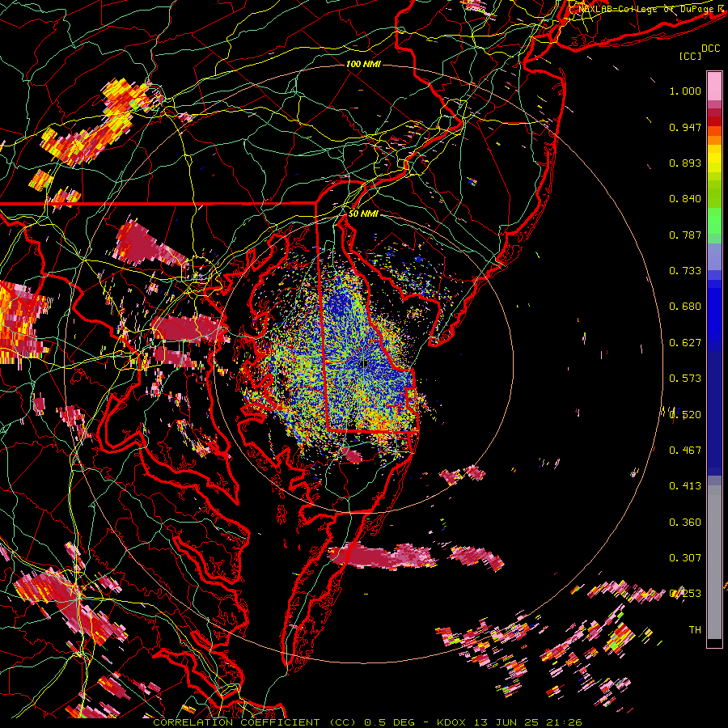
Task: Click the [CC] units label above the color bar
Action: (691, 56)
